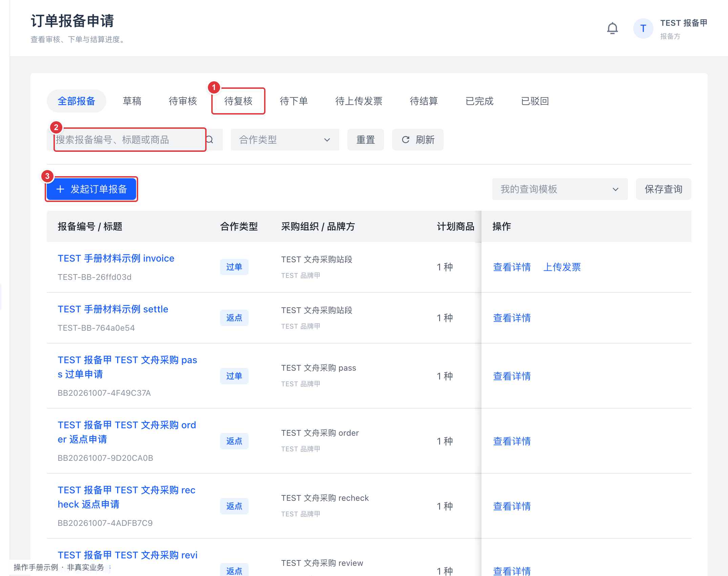Expand the 合作类型 dropdown

(285, 140)
